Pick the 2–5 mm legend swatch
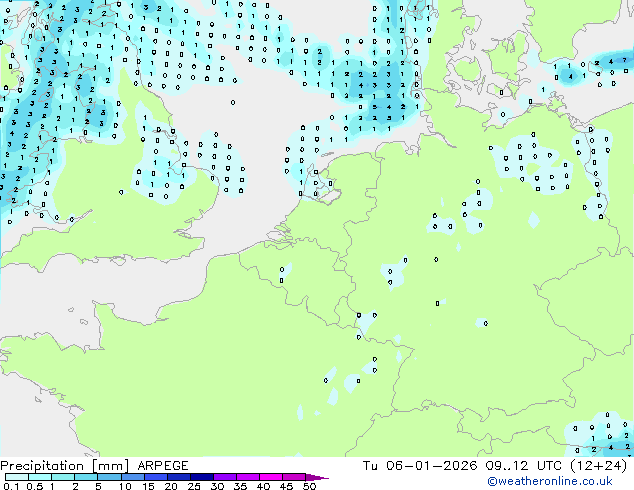This screenshot has width=634, height=490. 86,477
